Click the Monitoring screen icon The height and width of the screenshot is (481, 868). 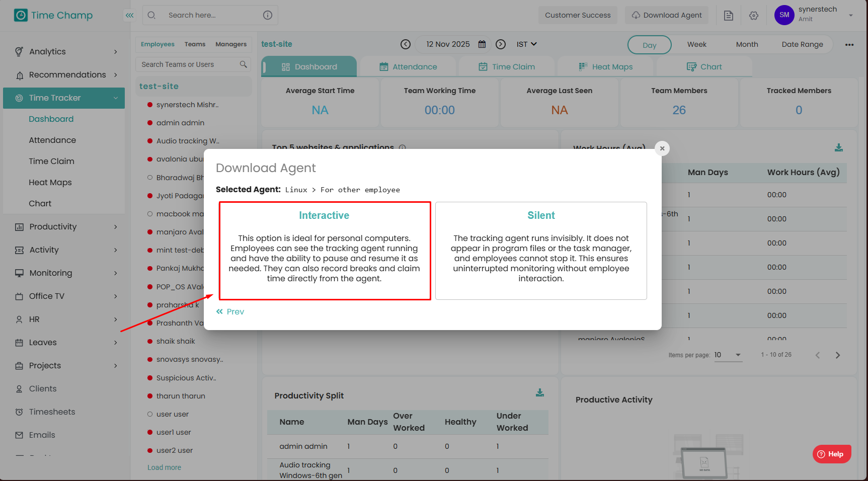point(19,273)
